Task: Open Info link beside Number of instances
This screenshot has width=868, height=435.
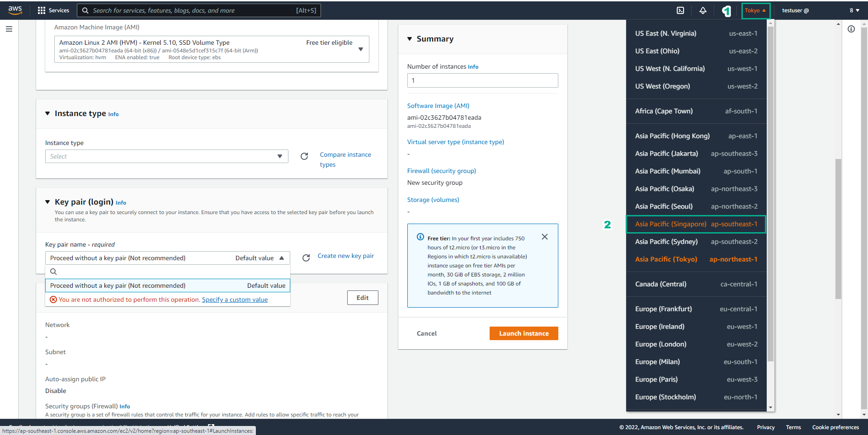Action: [473, 67]
